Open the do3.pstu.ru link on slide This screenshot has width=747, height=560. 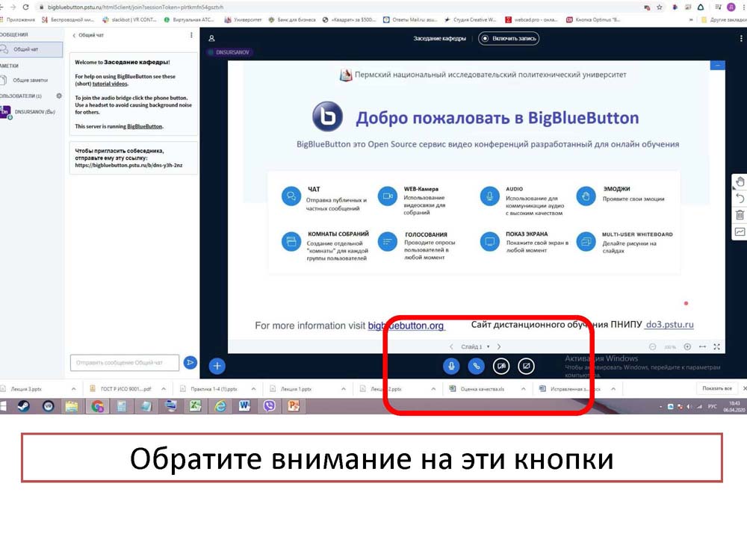point(669,324)
